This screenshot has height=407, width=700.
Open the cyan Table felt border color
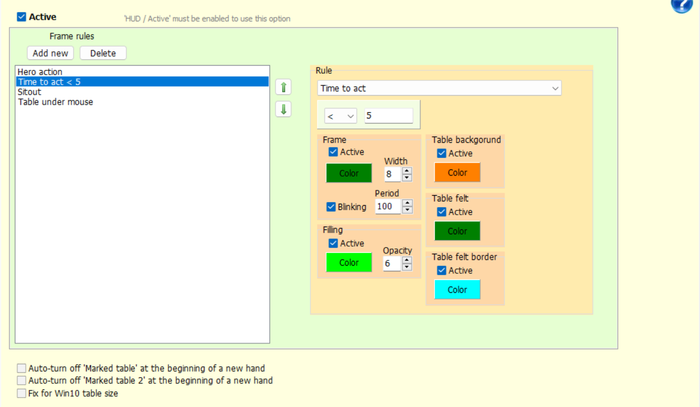458,290
